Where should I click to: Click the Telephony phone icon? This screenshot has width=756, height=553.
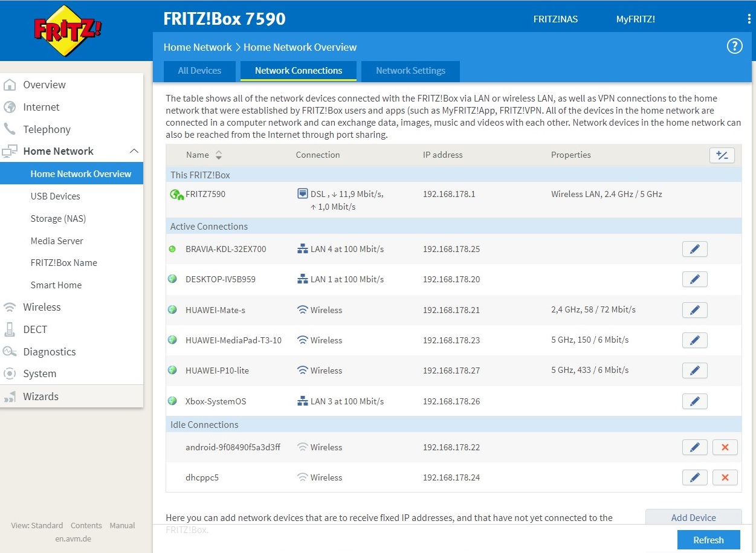coord(10,129)
